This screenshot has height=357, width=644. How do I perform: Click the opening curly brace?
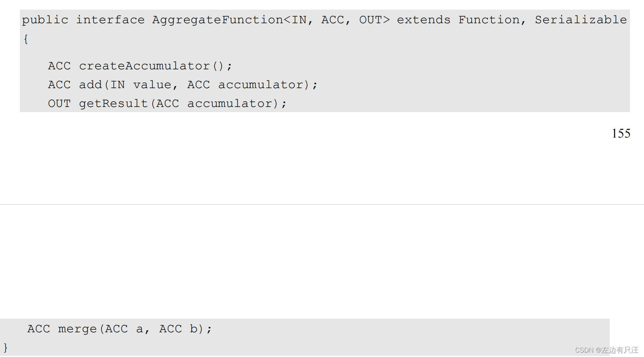tap(26, 39)
